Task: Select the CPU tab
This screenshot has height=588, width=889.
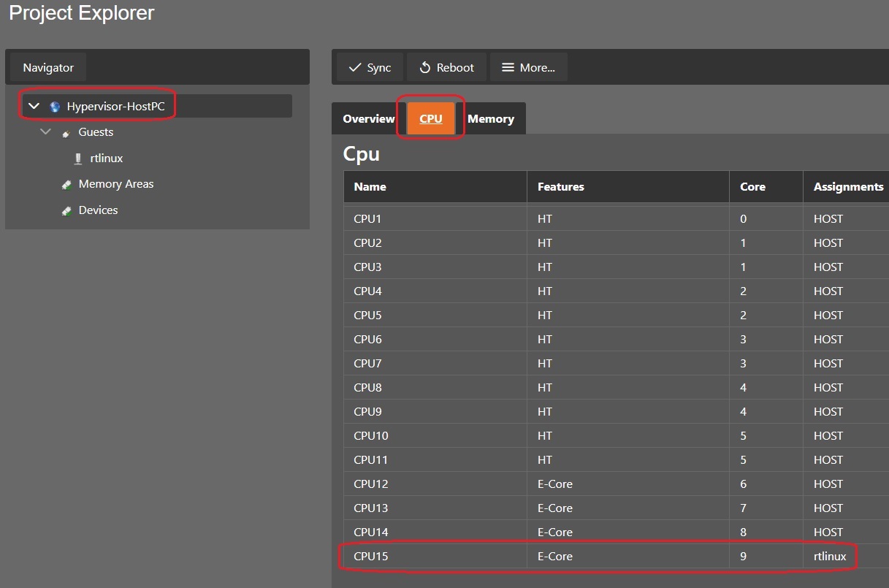Action: coord(430,119)
